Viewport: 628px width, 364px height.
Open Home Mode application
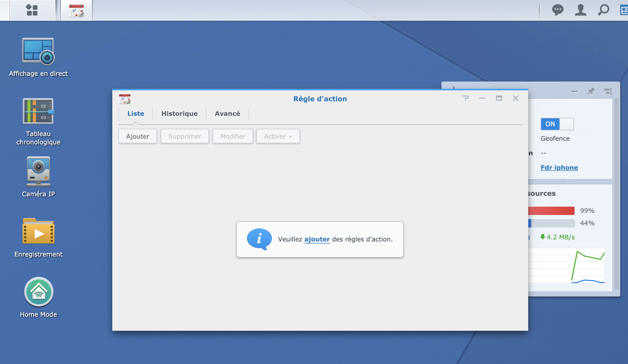tap(38, 292)
